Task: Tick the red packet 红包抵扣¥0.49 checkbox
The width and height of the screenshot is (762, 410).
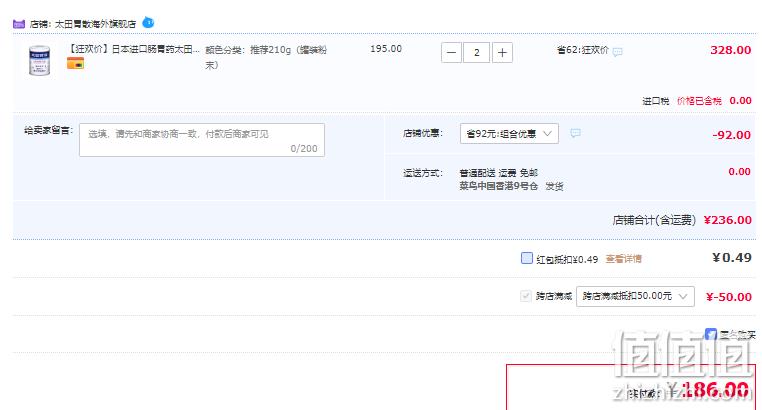Action: click(527, 258)
